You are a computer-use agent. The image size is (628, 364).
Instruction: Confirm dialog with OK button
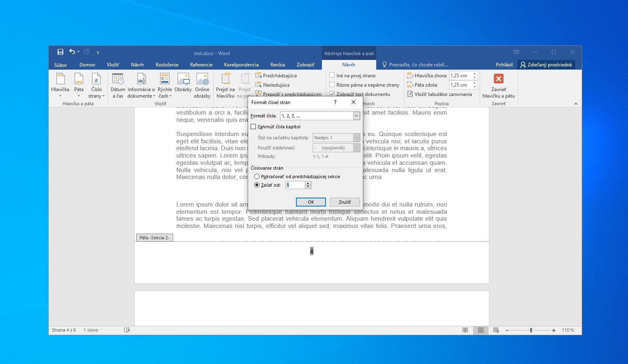pos(311,202)
